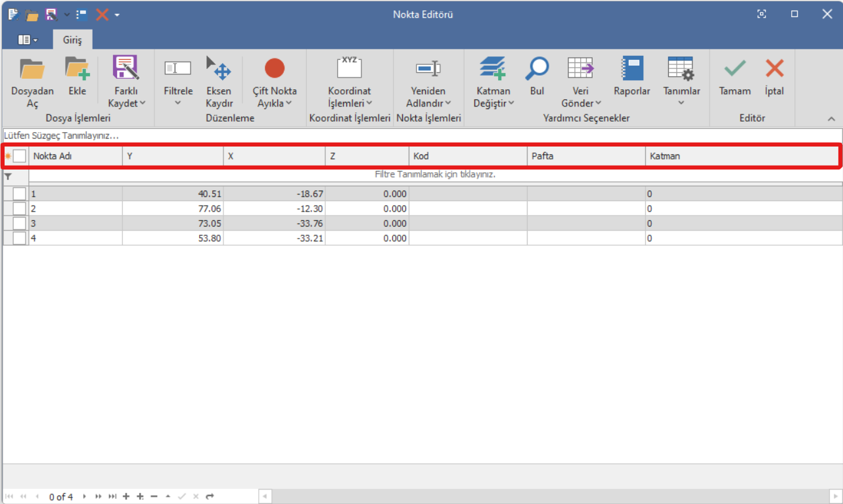The image size is (843, 504).
Task: Go to next page in navigator
Action: (x=99, y=497)
